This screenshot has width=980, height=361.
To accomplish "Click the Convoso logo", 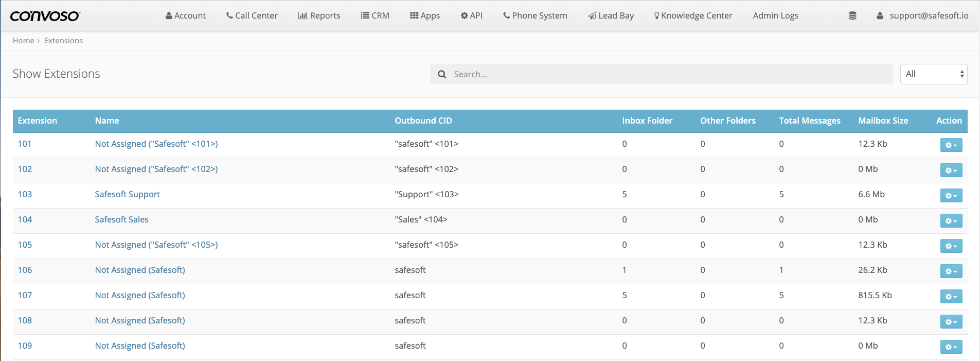I will (45, 16).
